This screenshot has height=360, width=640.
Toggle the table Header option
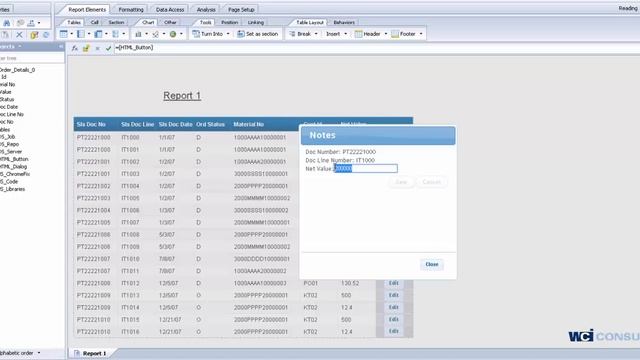pyautogui.click(x=367, y=34)
